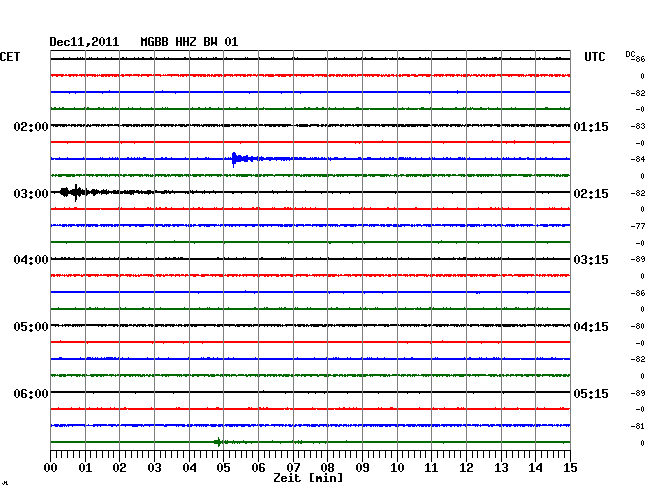Screen dimensions: 650x494
Task: Click the 06:00 CET time label
Action: point(31,393)
